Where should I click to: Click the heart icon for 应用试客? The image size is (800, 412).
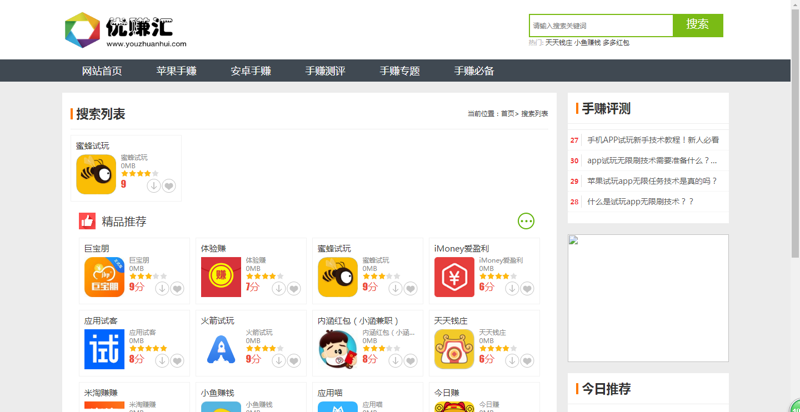(177, 361)
